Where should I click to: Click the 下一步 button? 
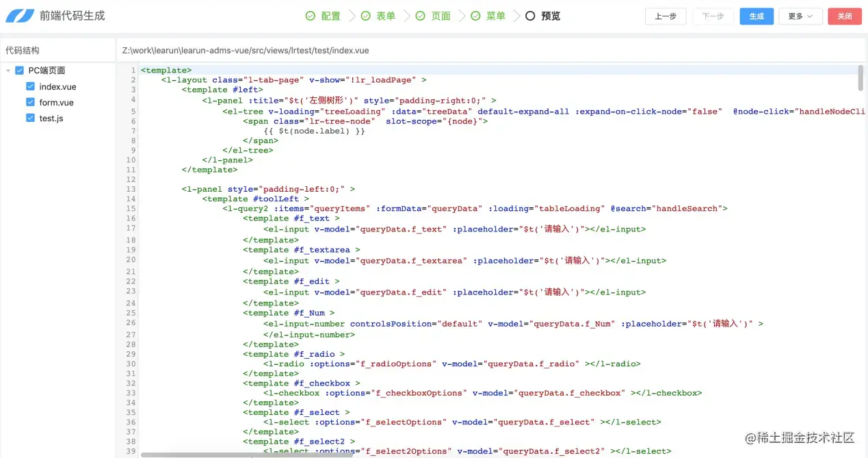(x=713, y=16)
